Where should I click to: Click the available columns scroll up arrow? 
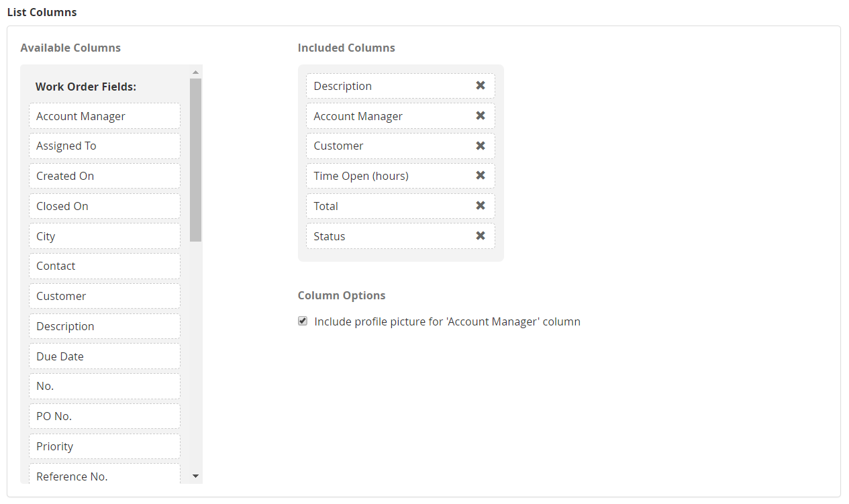[195, 72]
